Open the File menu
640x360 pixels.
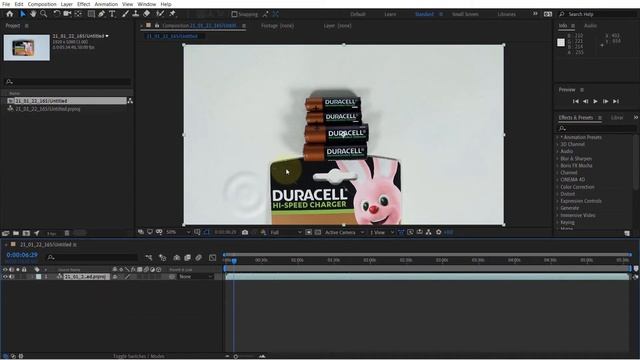click(x=6, y=4)
